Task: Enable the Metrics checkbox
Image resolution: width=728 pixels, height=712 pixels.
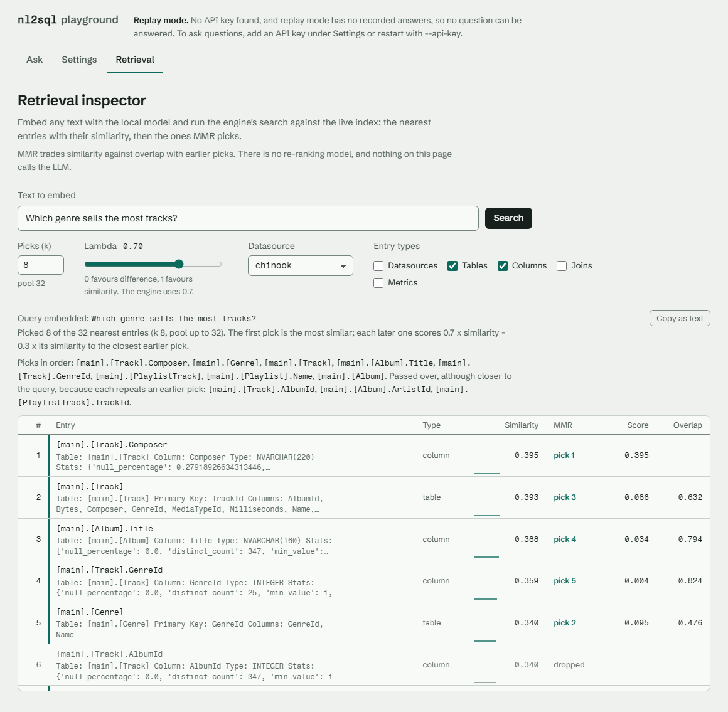Action: click(378, 283)
